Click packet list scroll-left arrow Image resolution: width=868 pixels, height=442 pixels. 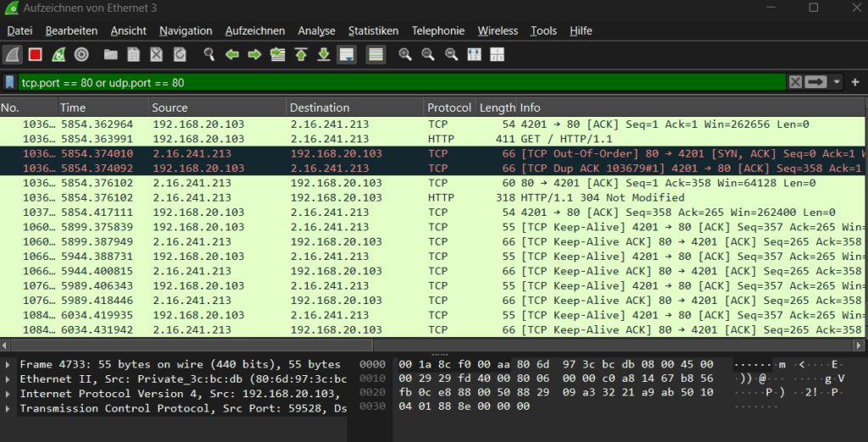click(x=4, y=345)
